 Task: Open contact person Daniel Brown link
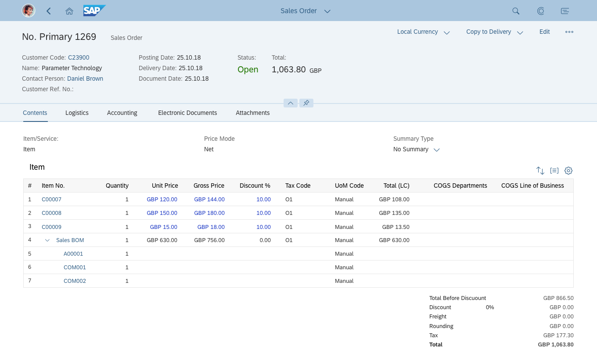coord(85,79)
